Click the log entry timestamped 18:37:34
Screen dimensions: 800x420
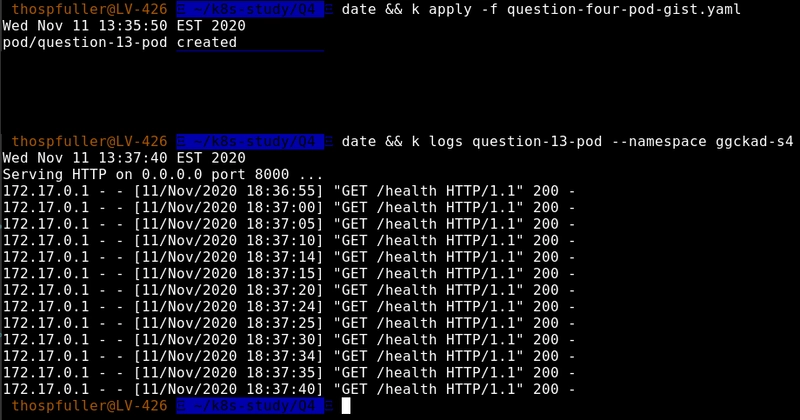[x=288, y=356]
